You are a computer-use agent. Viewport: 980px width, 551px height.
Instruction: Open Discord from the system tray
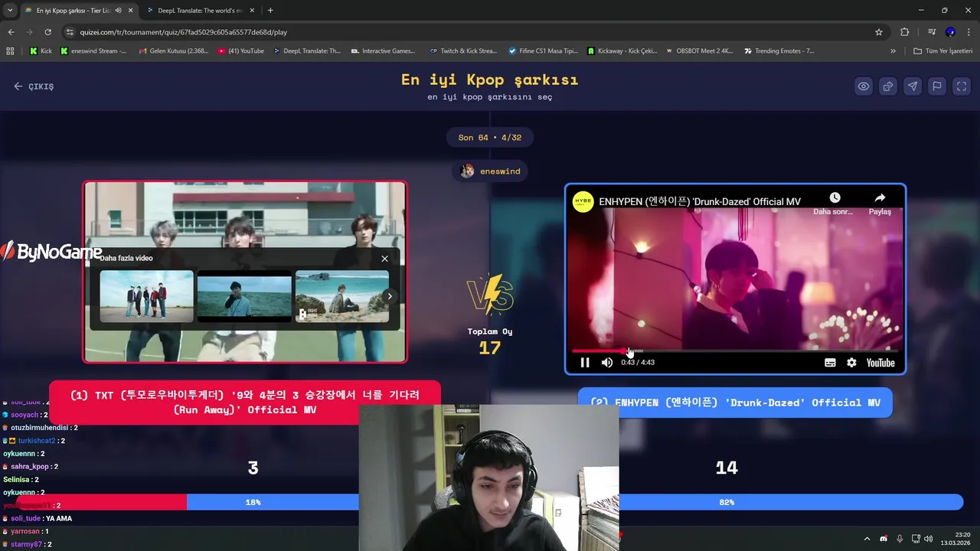(884, 539)
